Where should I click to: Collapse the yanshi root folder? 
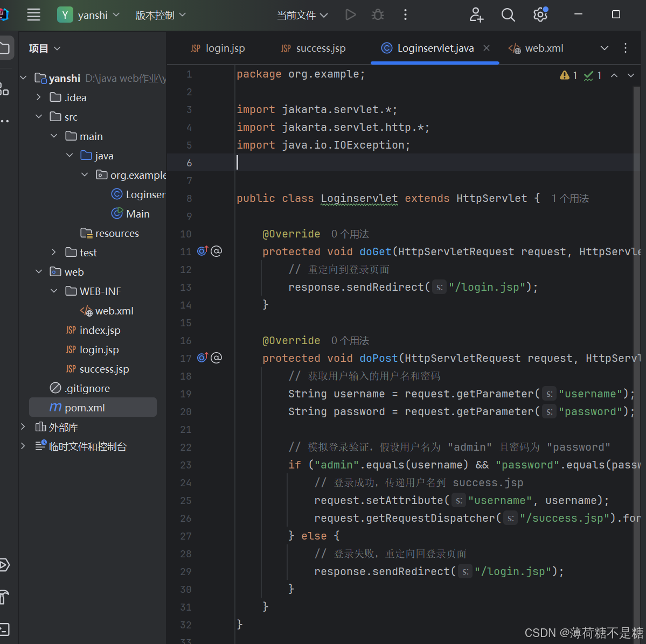(24, 78)
